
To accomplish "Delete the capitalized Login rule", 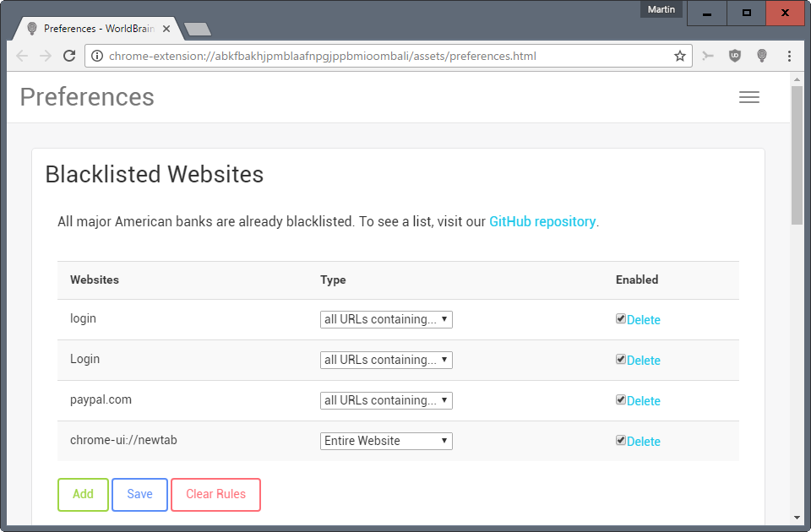I will click(x=644, y=361).
